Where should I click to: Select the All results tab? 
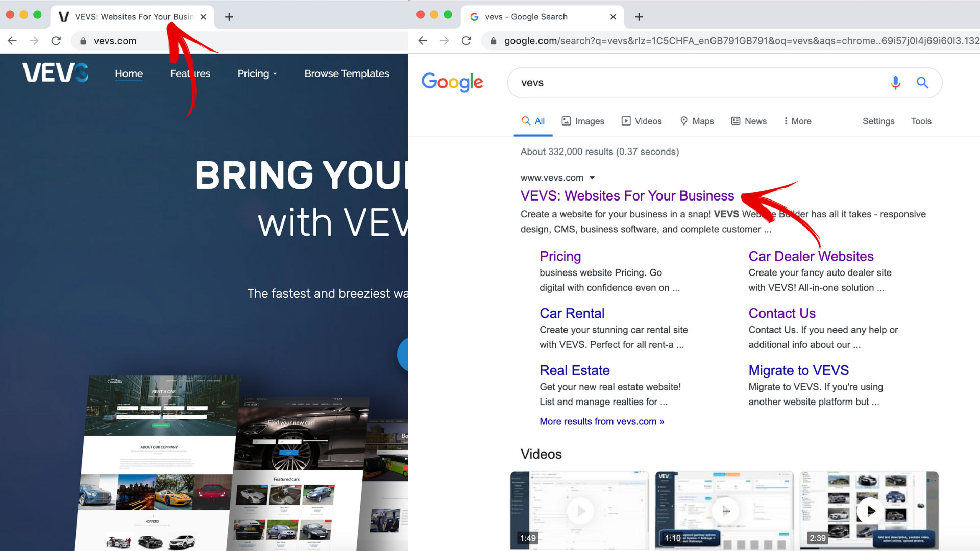tap(533, 121)
